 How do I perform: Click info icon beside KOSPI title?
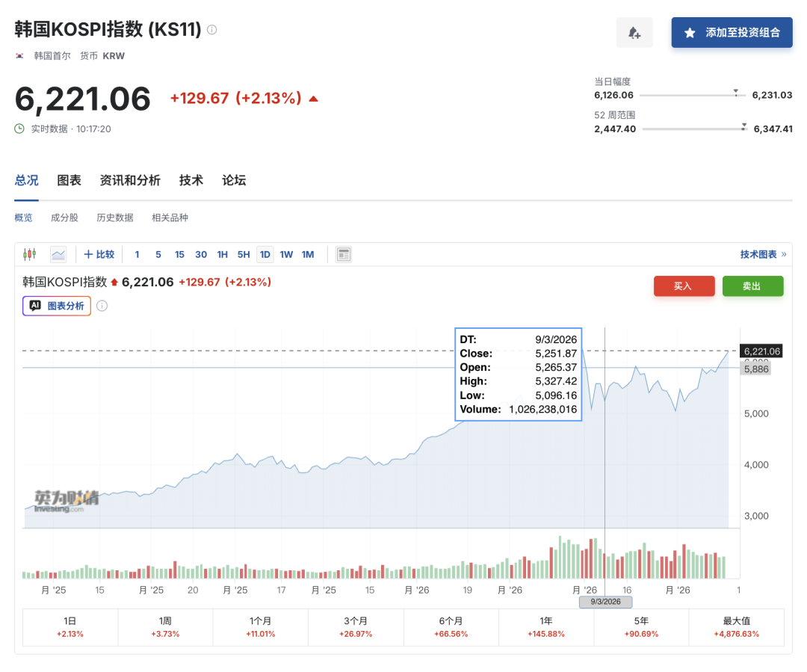(212, 30)
